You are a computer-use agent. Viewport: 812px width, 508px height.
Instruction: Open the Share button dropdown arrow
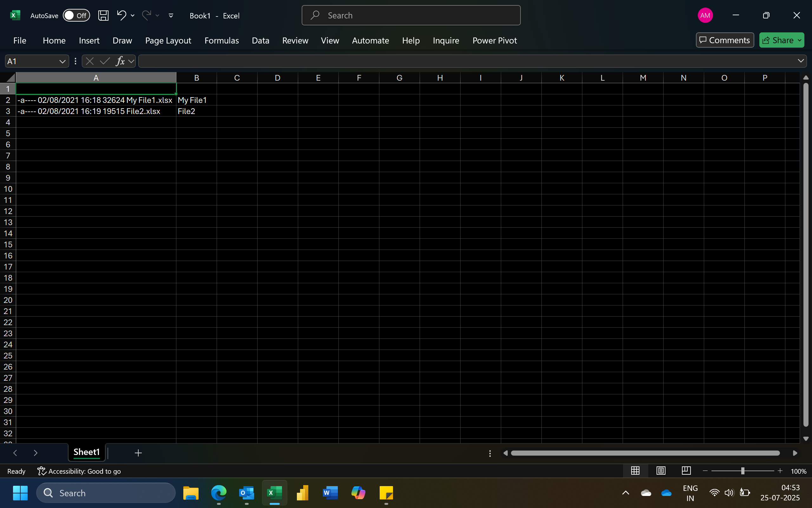point(800,40)
